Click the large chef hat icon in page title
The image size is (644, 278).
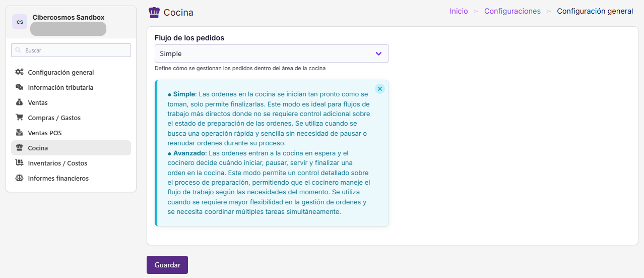click(x=154, y=12)
